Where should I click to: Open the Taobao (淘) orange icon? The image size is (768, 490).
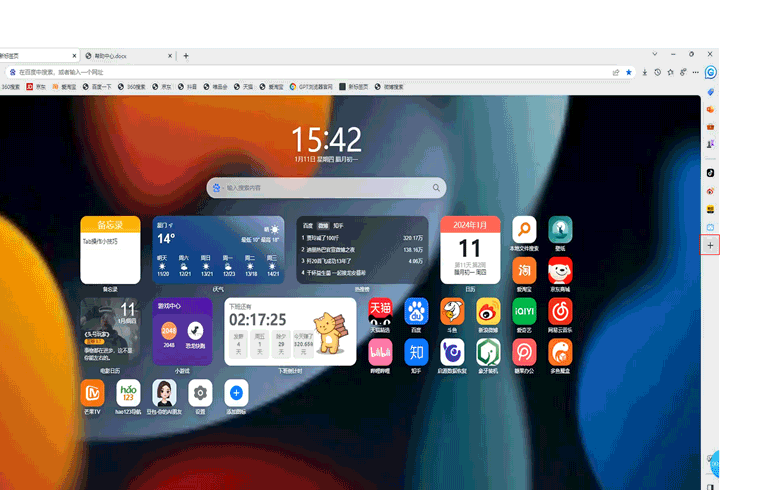tap(524, 270)
